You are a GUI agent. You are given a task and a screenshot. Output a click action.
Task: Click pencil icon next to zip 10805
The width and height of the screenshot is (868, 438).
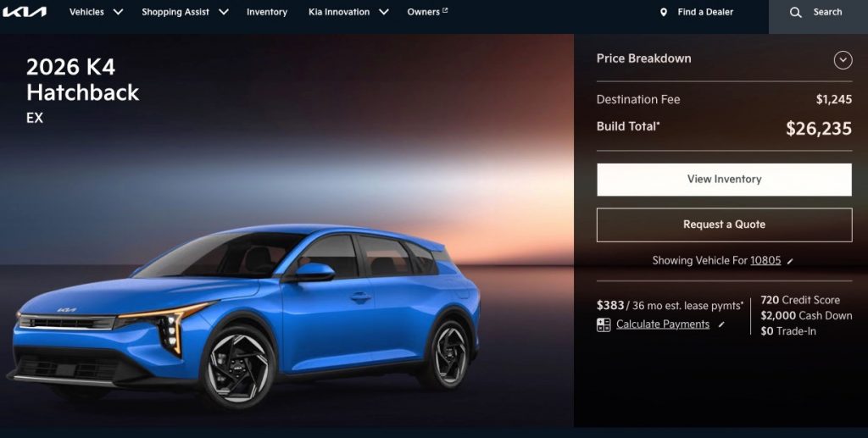790,261
